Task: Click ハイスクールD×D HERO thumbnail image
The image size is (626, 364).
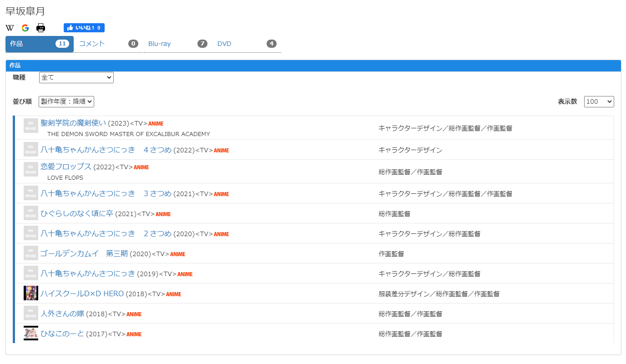Action: (31, 293)
